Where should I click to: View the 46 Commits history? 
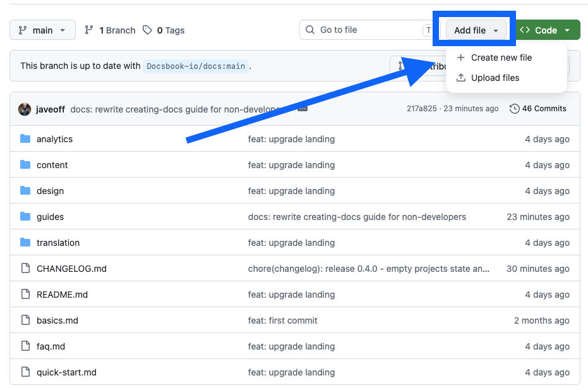point(537,109)
